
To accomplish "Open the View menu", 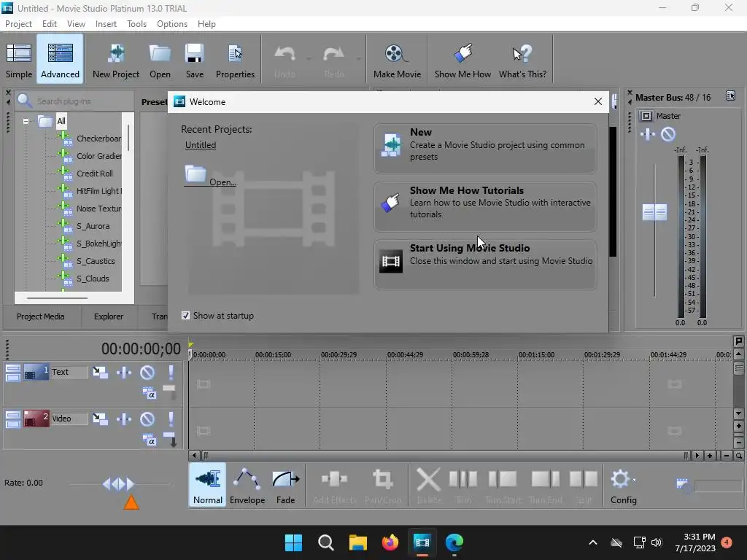I will tap(76, 24).
